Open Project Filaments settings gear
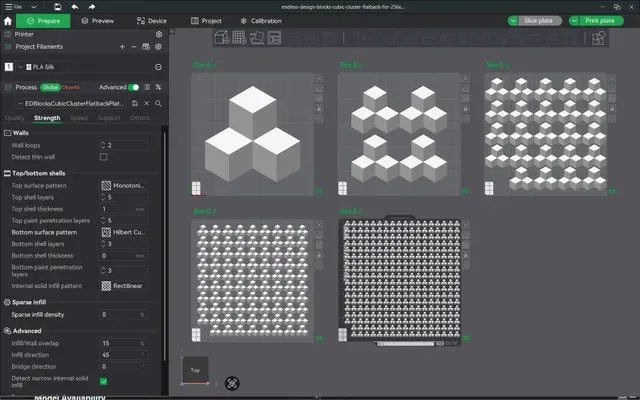This screenshot has width=640, height=400. [x=158, y=47]
